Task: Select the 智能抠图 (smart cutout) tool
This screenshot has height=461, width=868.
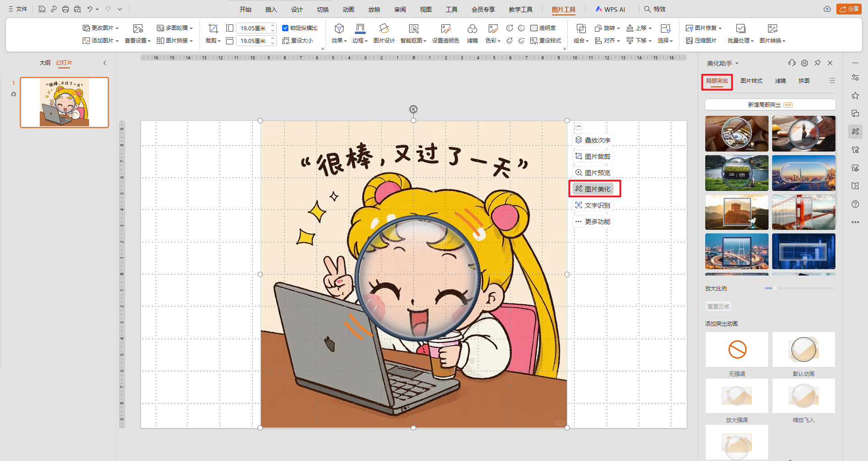Action: click(x=413, y=34)
